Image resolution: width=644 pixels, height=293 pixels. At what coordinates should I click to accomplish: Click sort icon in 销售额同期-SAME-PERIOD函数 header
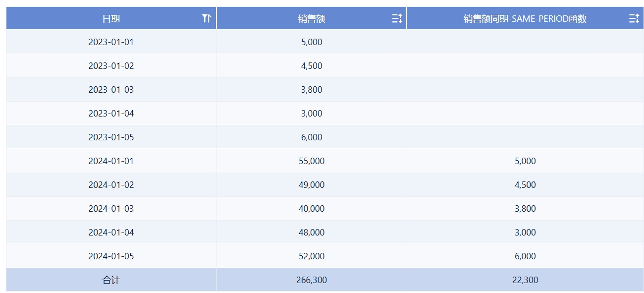634,18
